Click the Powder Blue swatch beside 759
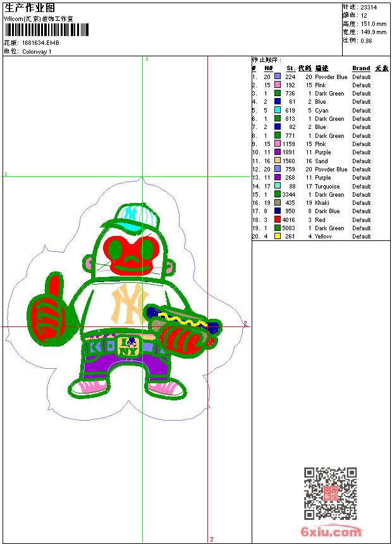 pyautogui.click(x=278, y=169)
